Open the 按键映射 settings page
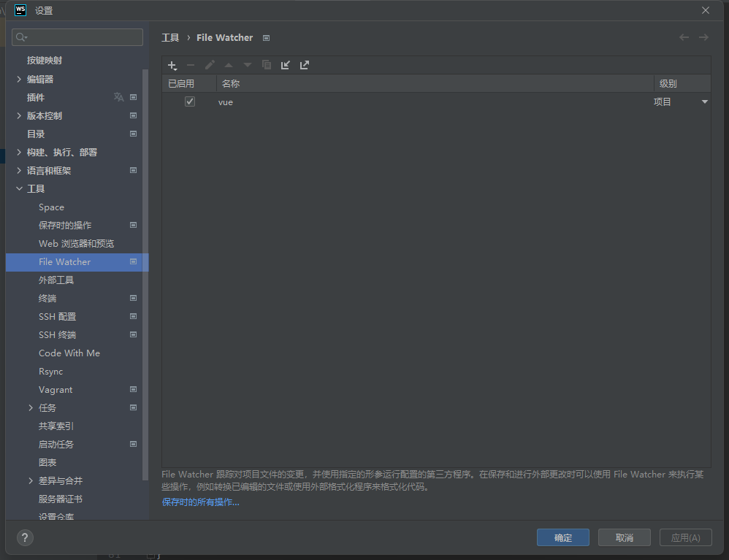Viewport: 729px width, 560px height. coord(45,61)
